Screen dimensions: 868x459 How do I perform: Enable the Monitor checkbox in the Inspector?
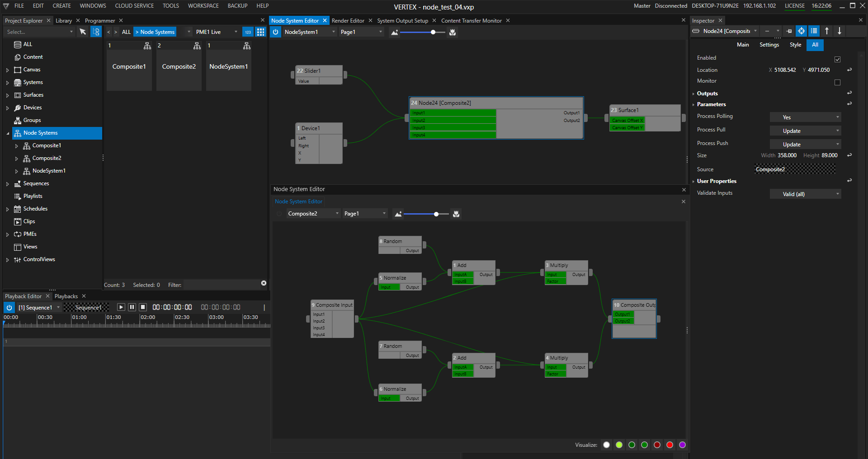pos(837,82)
